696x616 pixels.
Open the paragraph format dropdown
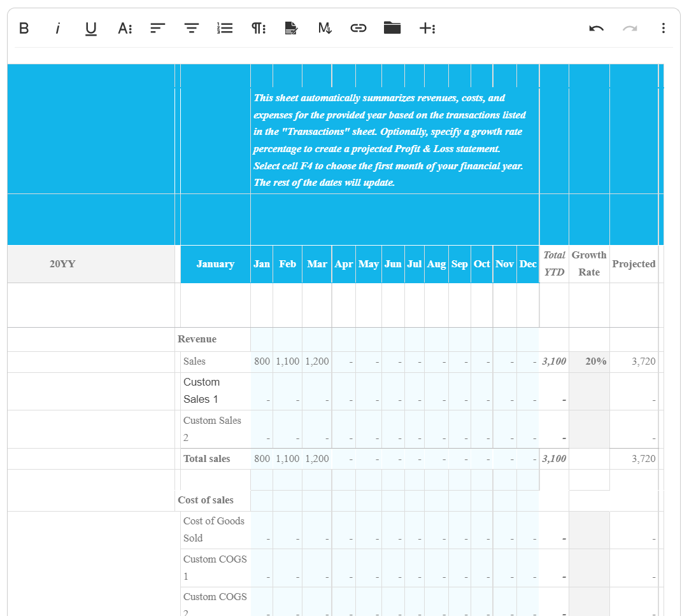pos(259,28)
